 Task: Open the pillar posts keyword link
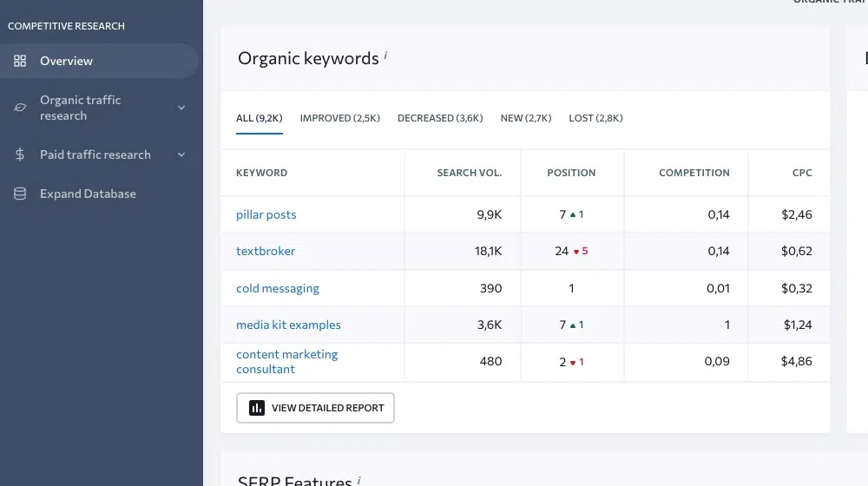tap(266, 214)
